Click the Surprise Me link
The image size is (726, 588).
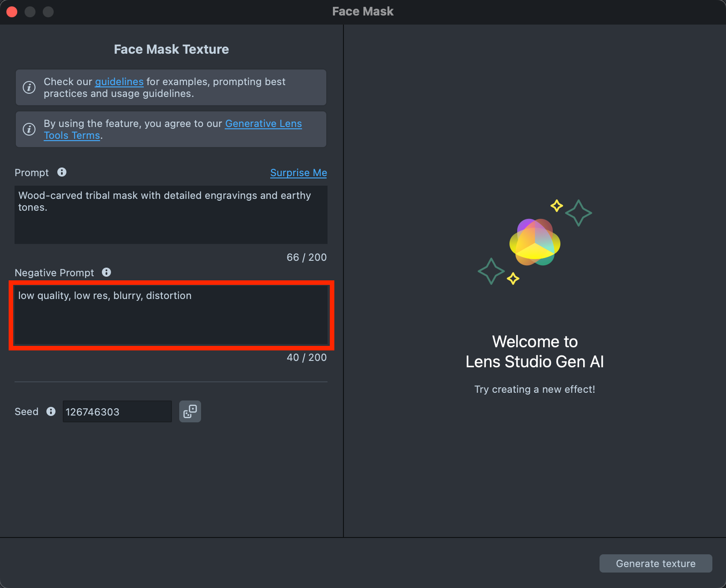coord(298,173)
